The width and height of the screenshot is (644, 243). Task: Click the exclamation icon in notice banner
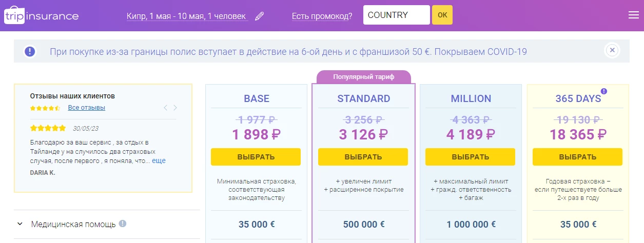click(x=30, y=51)
